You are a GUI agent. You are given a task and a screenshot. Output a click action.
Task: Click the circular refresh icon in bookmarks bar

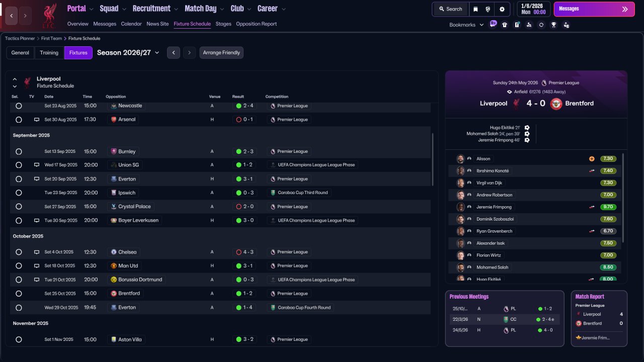[541, 25]
